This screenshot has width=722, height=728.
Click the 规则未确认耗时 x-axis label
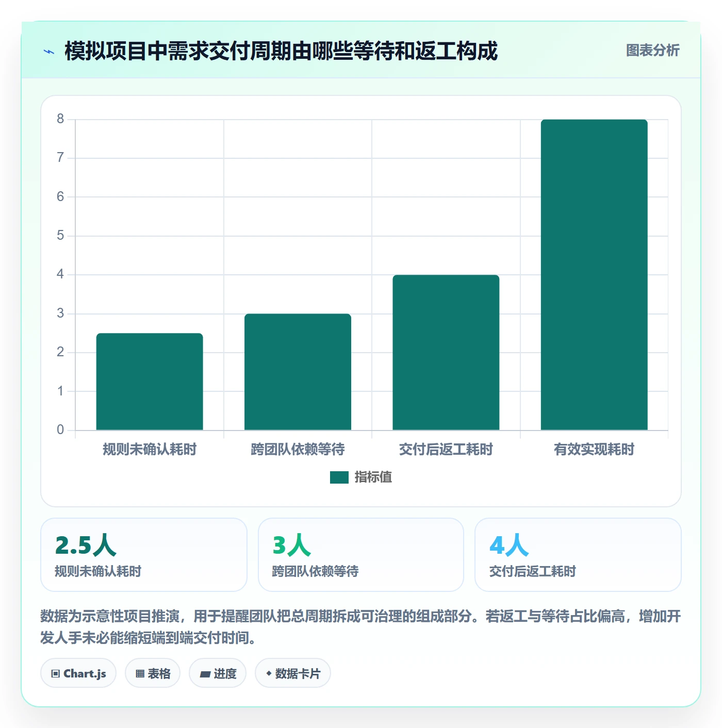150,450
